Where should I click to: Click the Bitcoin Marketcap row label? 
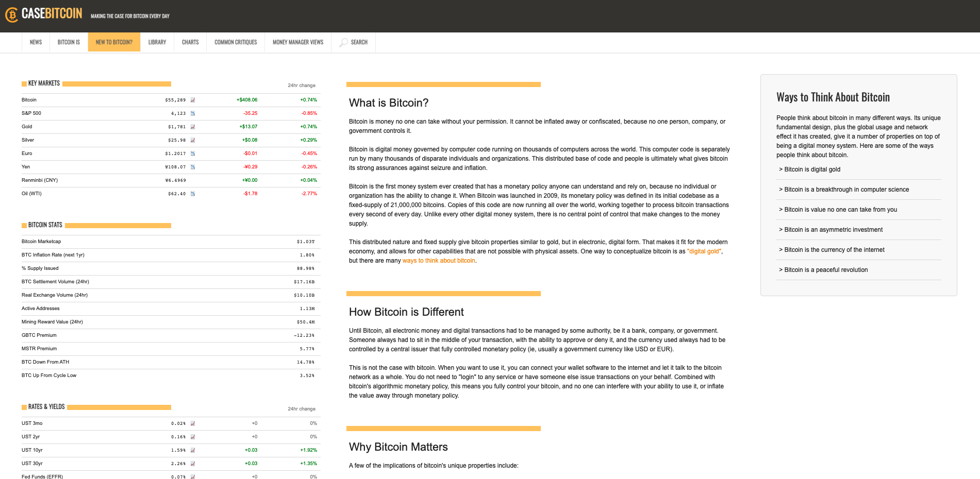click(x=41, y=242)
